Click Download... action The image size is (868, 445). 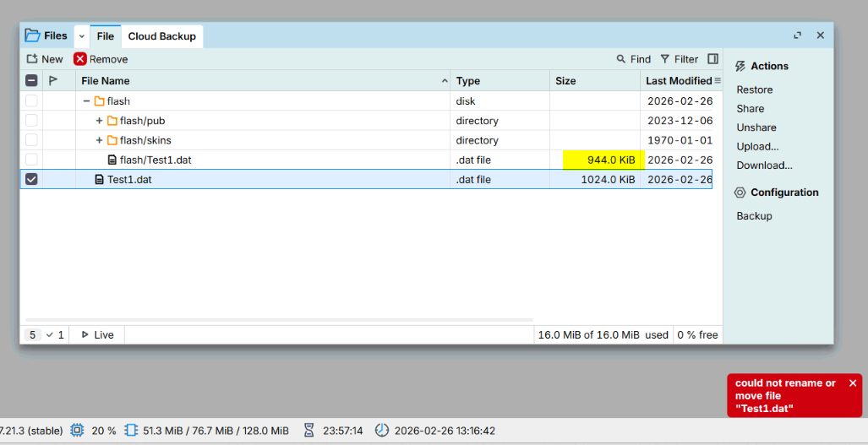[765, 166]
